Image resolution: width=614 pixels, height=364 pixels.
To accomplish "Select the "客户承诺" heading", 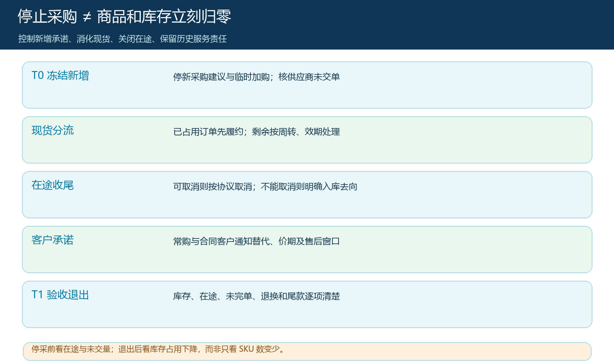I will pos(53,240).
